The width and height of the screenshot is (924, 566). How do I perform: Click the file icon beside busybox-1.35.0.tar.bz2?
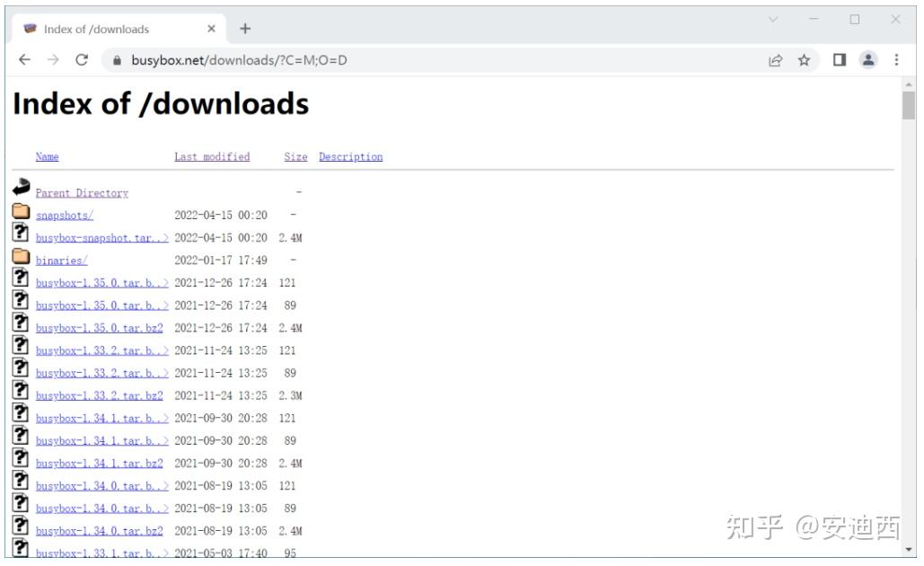pyautogui.click(x=22, y=323)
